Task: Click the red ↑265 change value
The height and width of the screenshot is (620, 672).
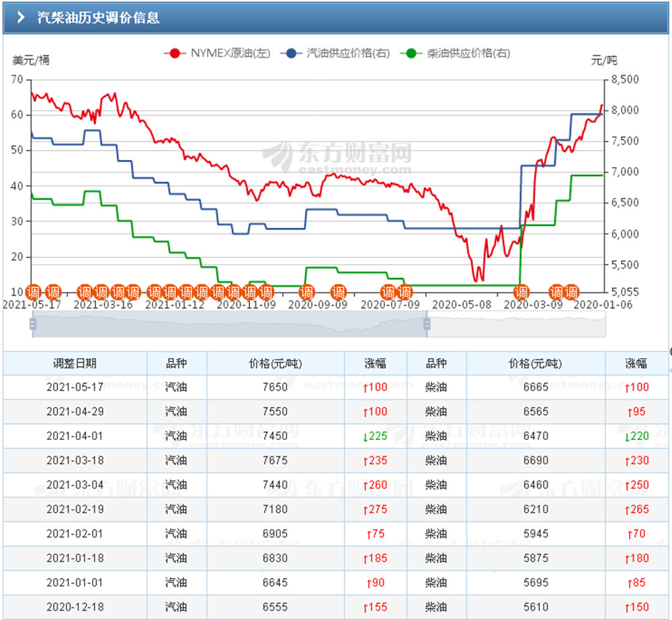Action: (636, 509)
